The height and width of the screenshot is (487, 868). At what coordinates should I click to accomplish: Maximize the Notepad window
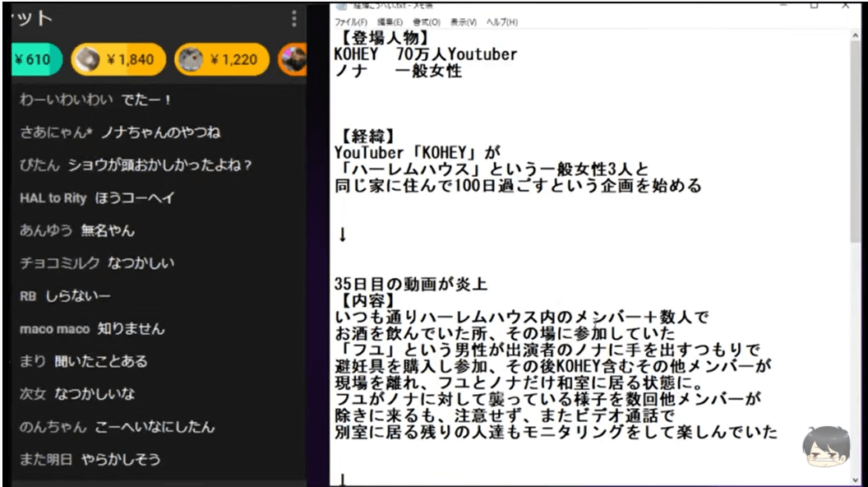(814, 5)
